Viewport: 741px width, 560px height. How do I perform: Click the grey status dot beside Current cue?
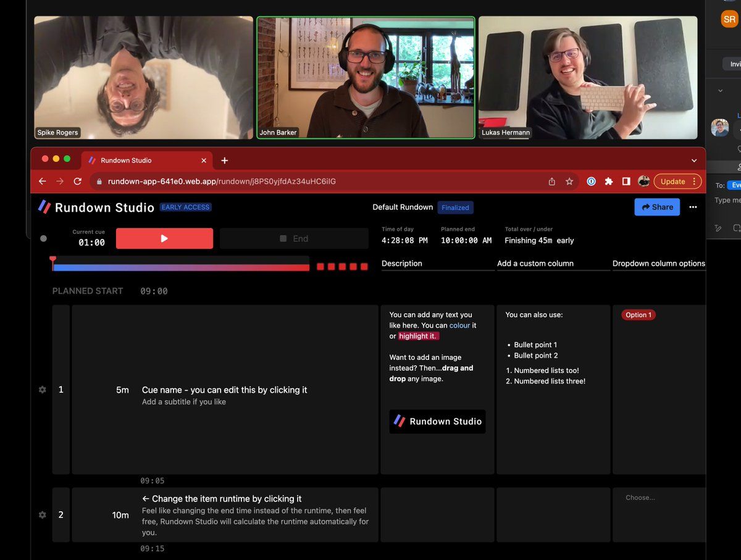[x=43, y=238]
